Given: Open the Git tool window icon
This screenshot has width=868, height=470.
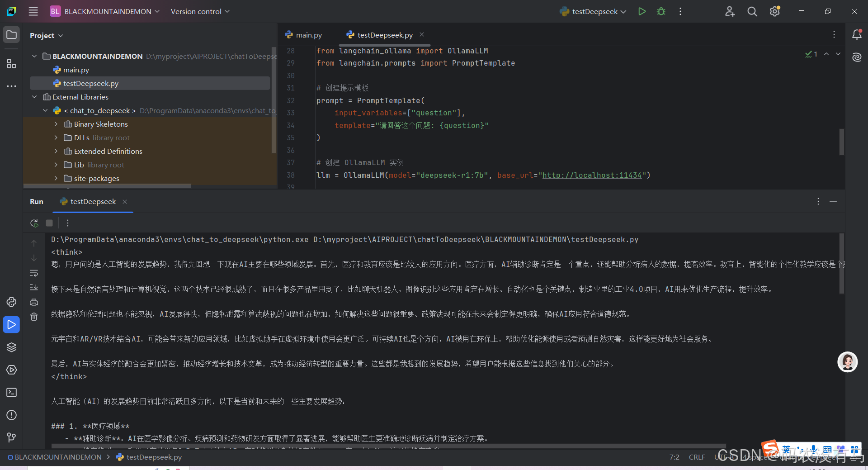Looking at the screenshot, I should [11, 437].
